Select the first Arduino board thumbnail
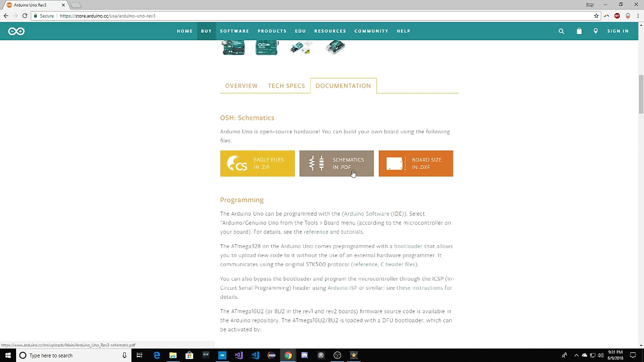 233,47
